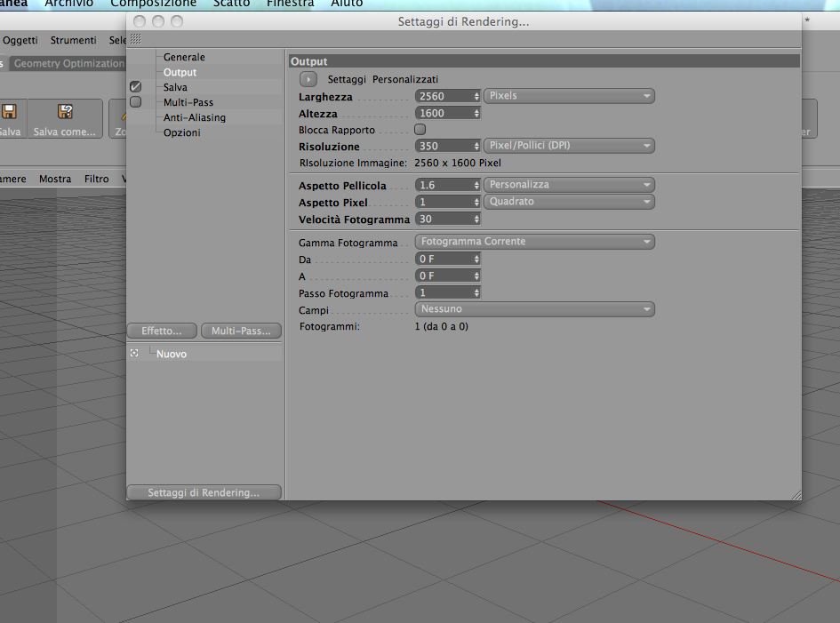840x623 pixels.
Task: Click the small icon beside Nuovo
Action: 134,353
